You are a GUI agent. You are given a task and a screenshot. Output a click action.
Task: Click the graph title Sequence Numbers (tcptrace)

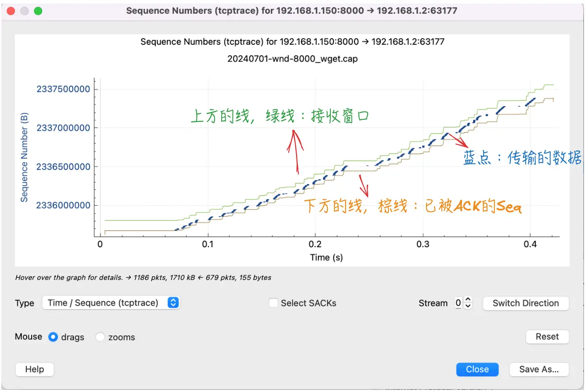tap(292, 42)
